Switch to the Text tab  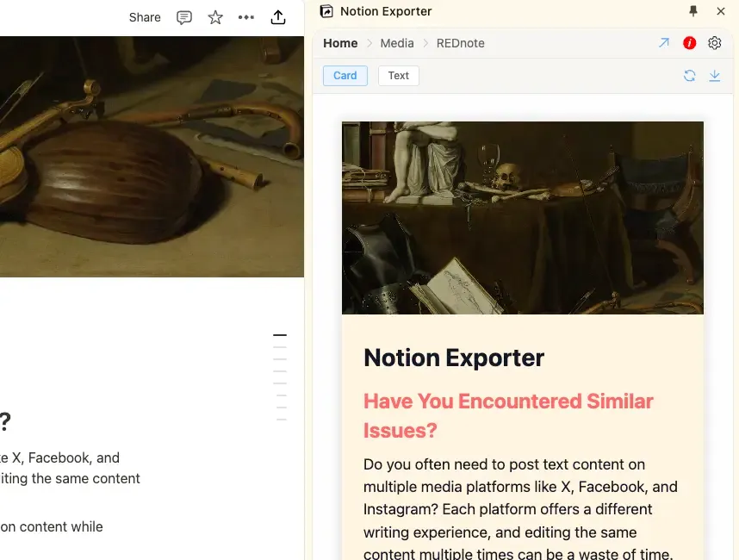(x=398, y=76)
